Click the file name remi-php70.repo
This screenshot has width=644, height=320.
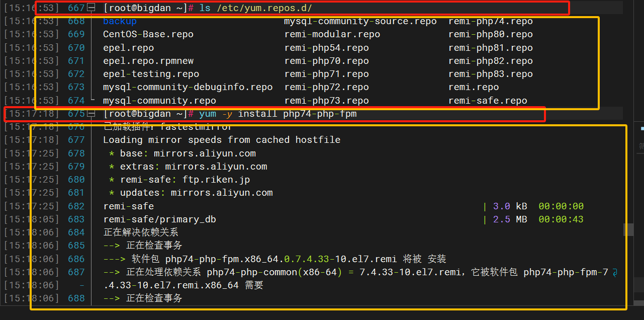(326, 61)
